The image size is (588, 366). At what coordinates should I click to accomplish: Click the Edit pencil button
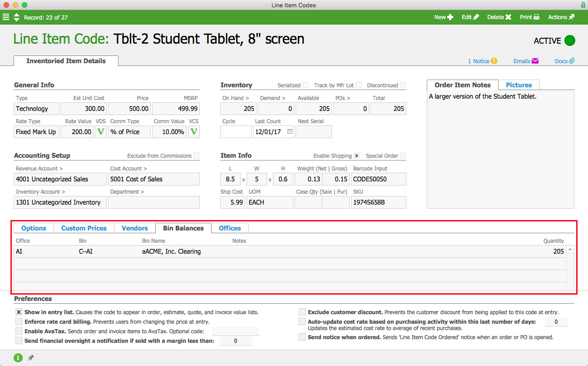470,17
